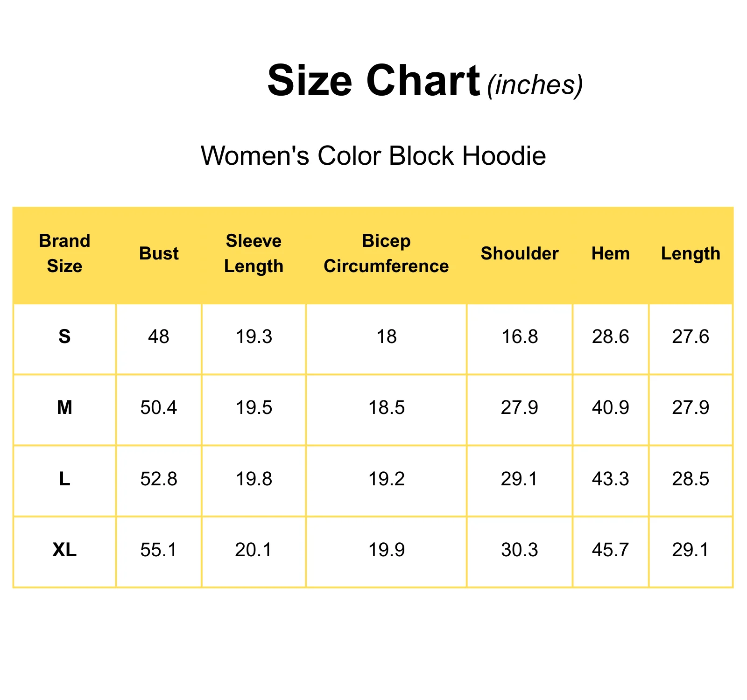Click hem value 45.7 for XL
The width and height of the screenshot is (747, 700).
tap(611, 550)
